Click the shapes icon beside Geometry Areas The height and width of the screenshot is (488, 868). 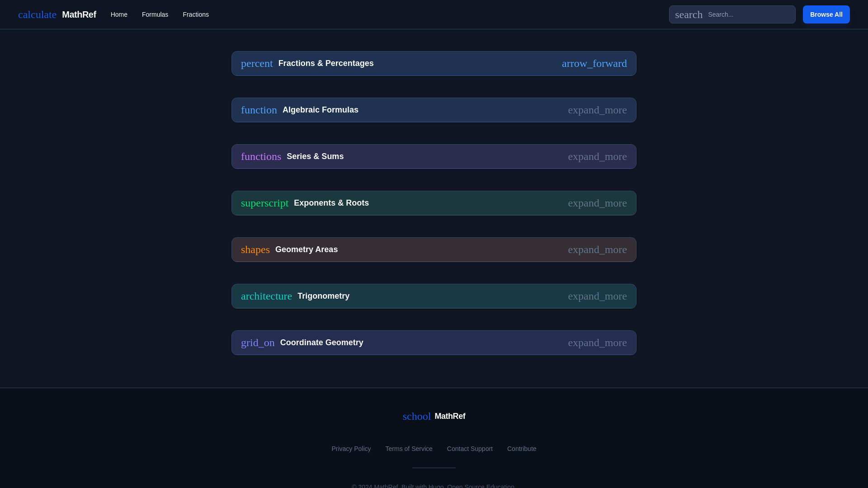coord(255,249)
